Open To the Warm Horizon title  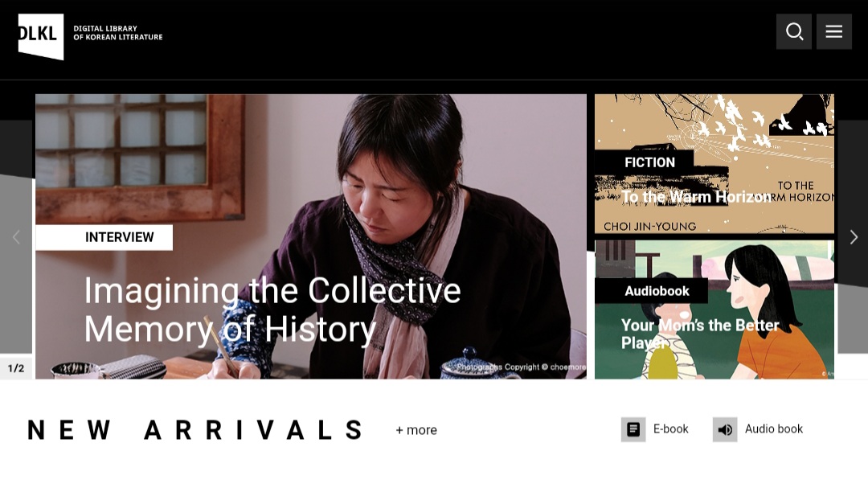pos(695,197)
